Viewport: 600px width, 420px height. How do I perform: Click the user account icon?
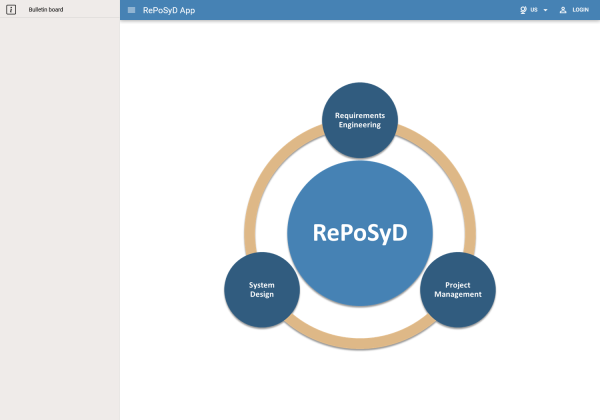563,10
